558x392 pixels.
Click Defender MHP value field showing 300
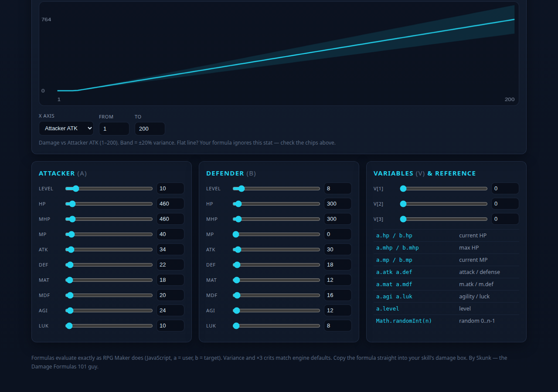point(338,219)
